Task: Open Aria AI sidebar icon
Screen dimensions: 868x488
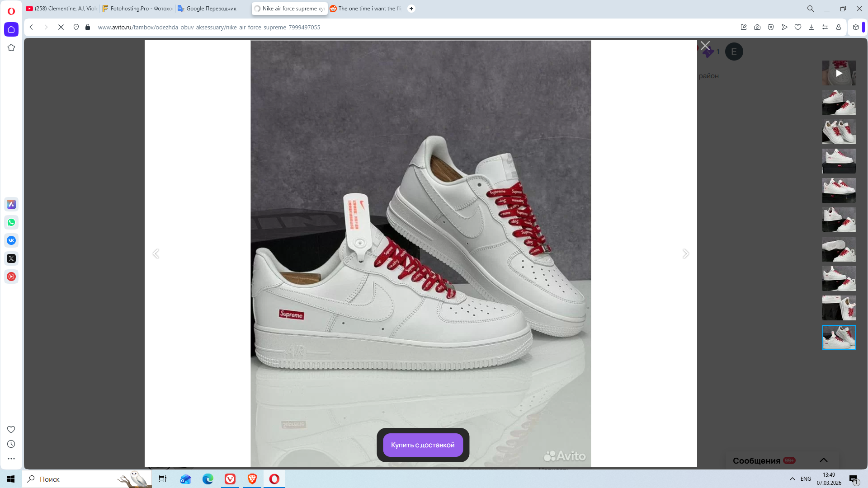Action: [x=11, y=204]
